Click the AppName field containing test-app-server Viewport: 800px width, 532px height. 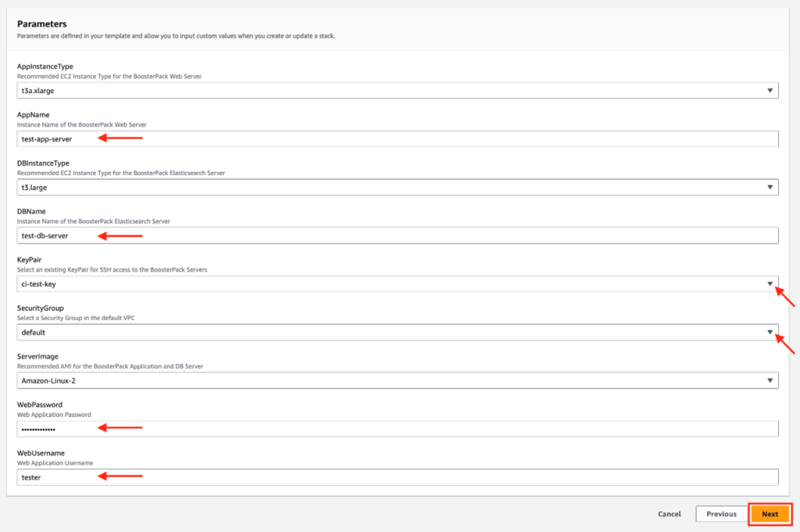(397, 139)
